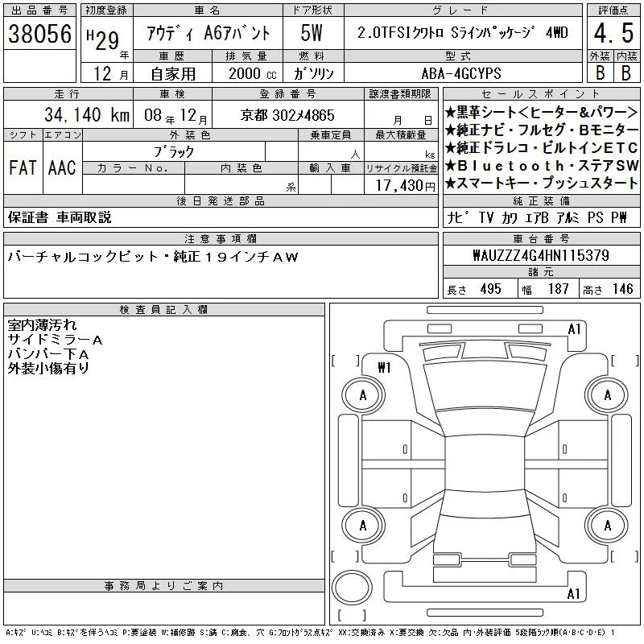Click the front-left wheel A marker

point(363,395)
